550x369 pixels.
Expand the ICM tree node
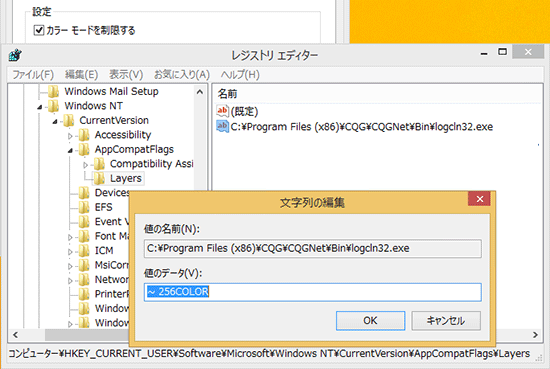(70, 252)
